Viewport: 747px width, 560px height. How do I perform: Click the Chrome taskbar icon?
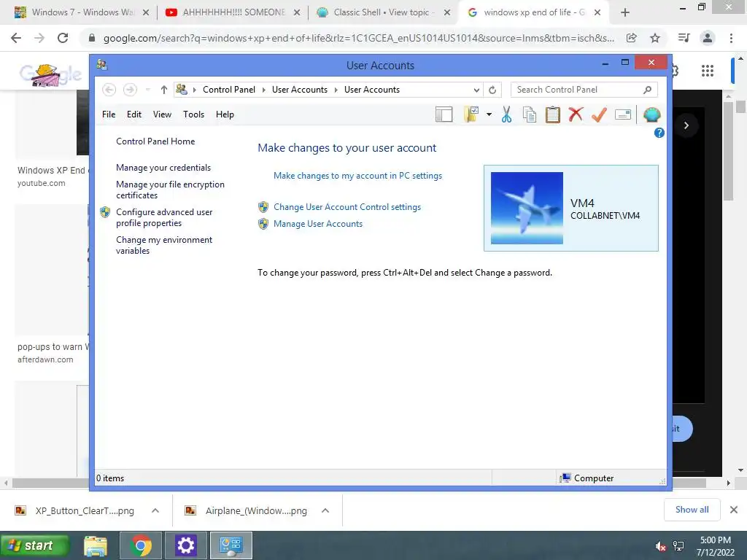pyautogui.click(x=141, y=545)
